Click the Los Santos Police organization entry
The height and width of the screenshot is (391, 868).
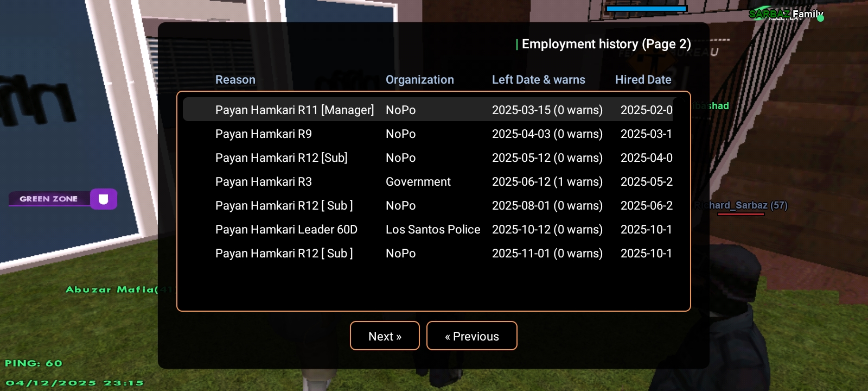tap(433, 230)
